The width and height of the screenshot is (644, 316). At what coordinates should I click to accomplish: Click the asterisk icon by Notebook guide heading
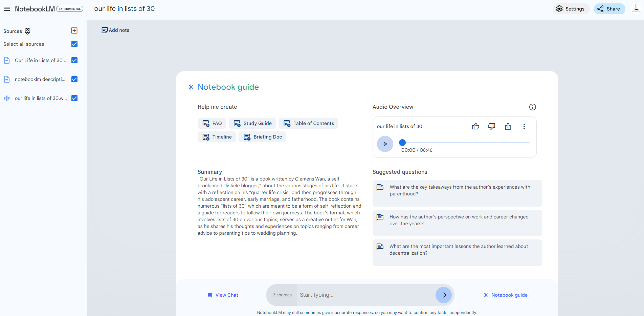pos(191,87)
